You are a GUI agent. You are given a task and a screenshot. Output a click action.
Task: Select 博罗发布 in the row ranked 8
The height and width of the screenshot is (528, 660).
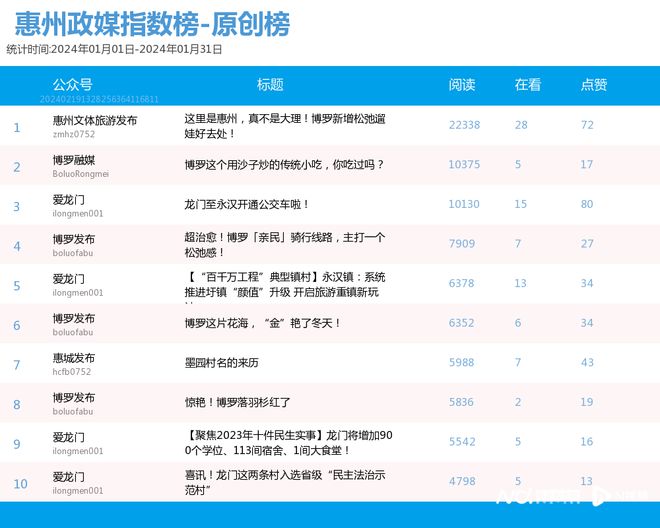74,397
